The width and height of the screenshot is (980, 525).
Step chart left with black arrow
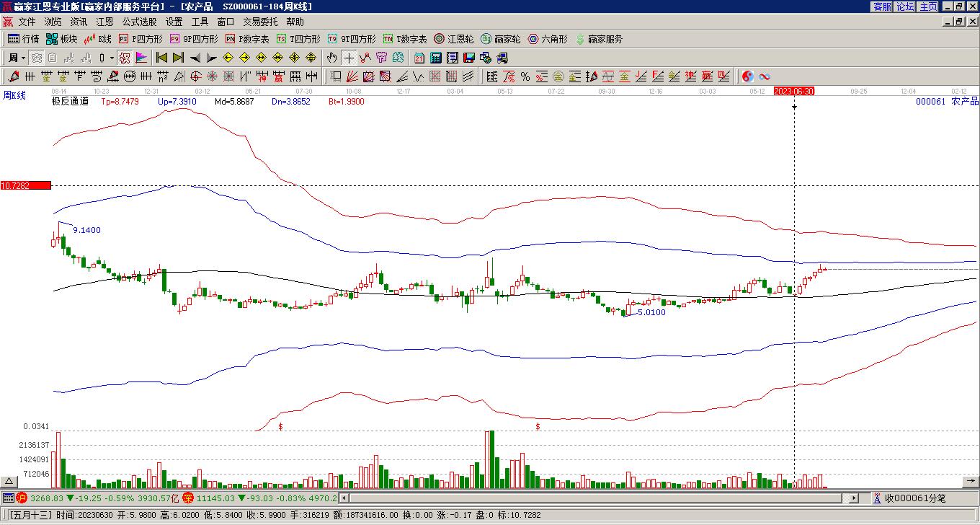[195, 58]
